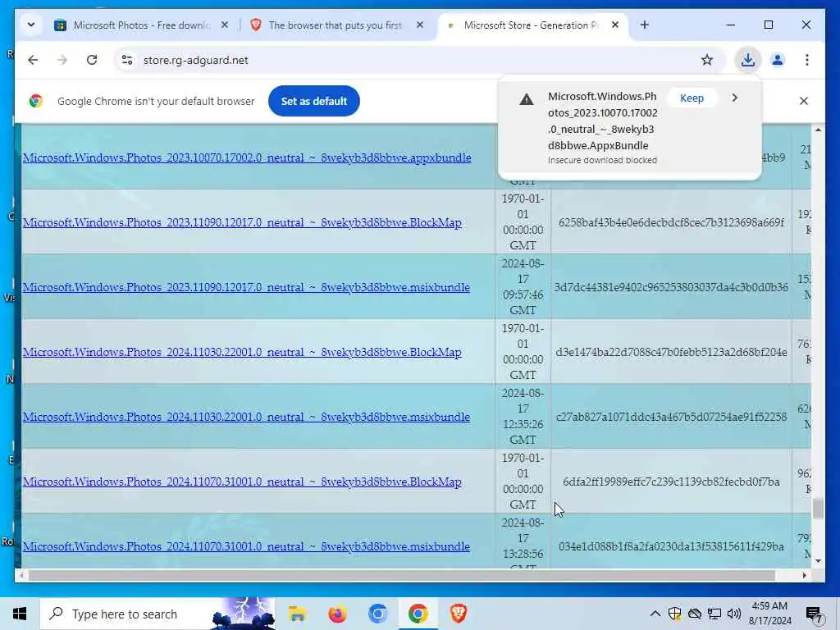The image size is (840, 630).
Task: Click the download warning triangle icon
Action: [527, 99]
